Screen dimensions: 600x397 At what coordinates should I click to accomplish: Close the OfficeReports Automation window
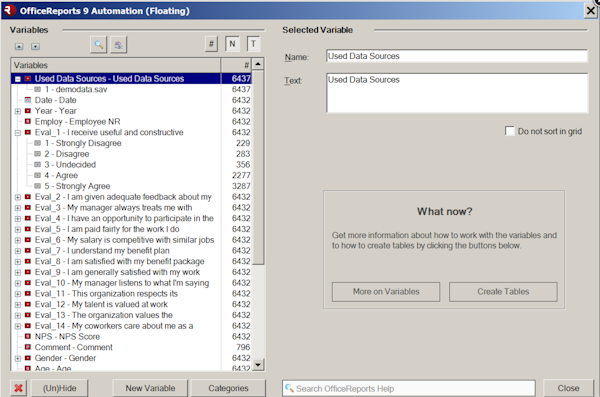(591, 11)
